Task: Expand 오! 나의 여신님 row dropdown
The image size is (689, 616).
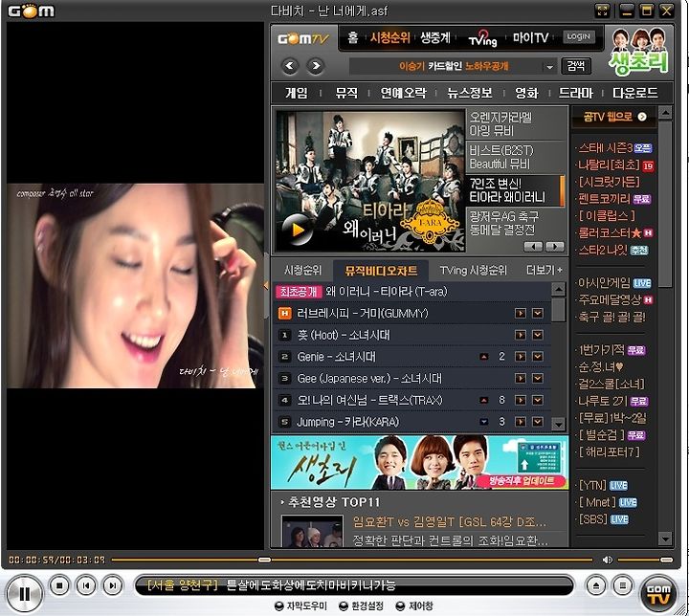Action: point(538,400)
